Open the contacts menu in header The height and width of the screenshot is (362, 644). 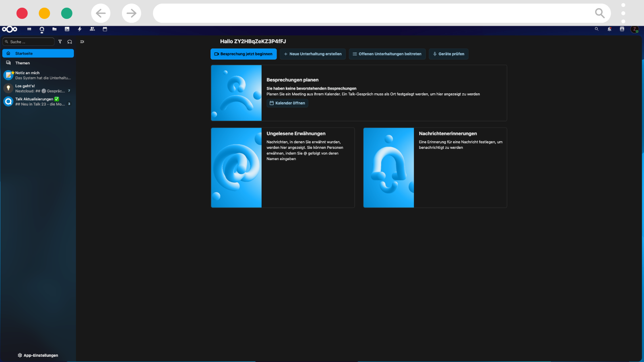[x=622, y=29]
